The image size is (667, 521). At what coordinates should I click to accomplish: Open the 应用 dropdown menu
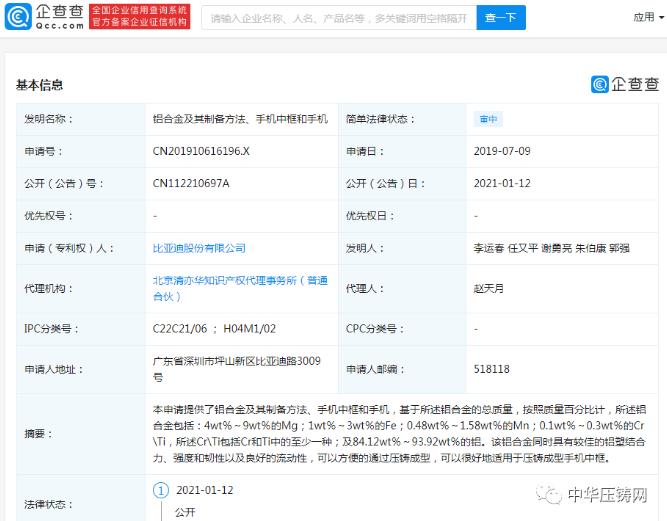pos(649,17)
